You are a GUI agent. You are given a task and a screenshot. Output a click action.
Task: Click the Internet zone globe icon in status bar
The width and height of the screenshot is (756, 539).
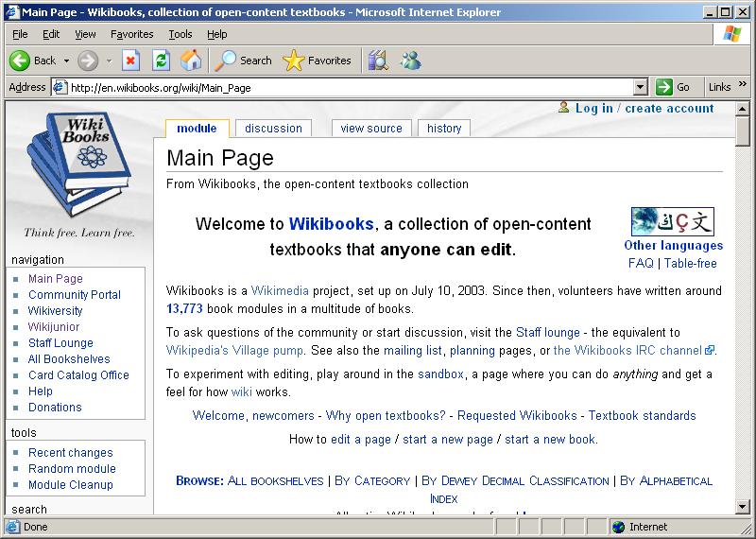tap(618, 527)
